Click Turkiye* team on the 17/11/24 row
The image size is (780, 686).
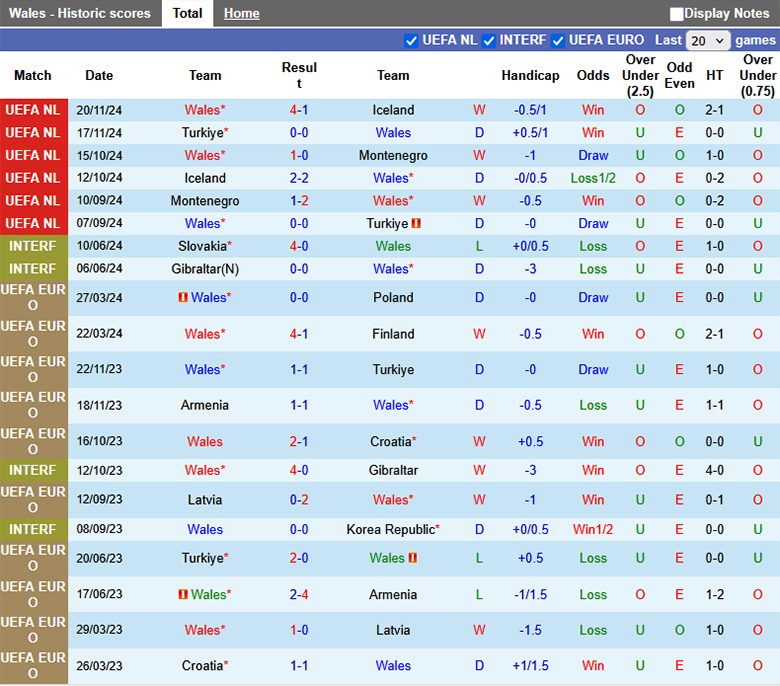(205, 133)
